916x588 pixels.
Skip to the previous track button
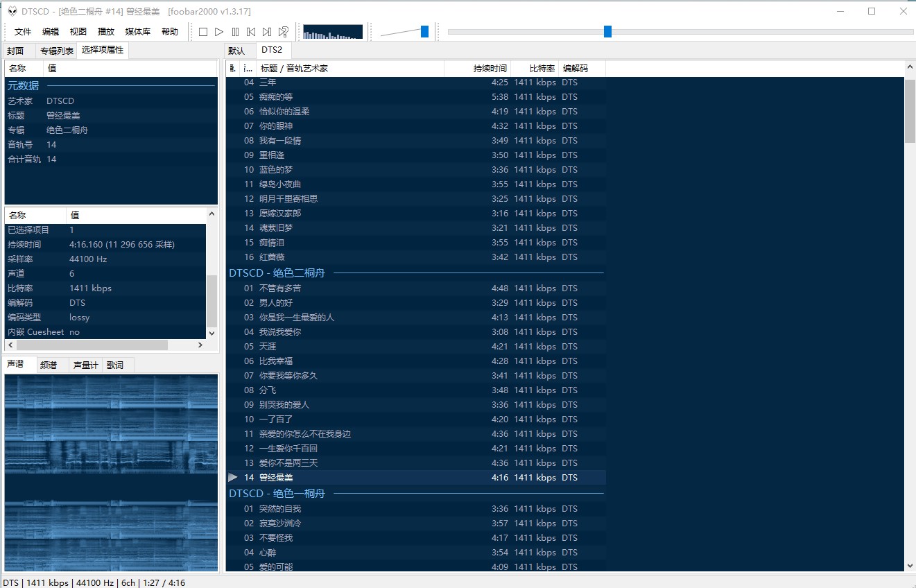click(x=251, y=32)
